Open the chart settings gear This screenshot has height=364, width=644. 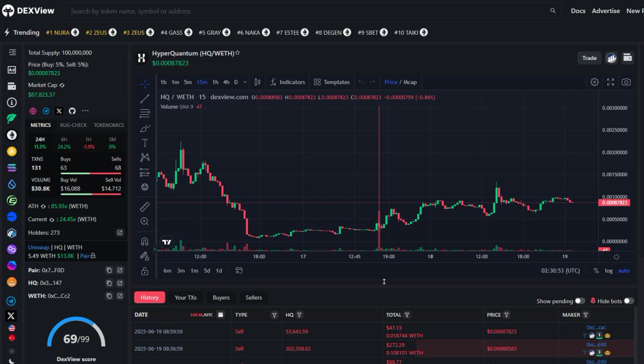595,82
